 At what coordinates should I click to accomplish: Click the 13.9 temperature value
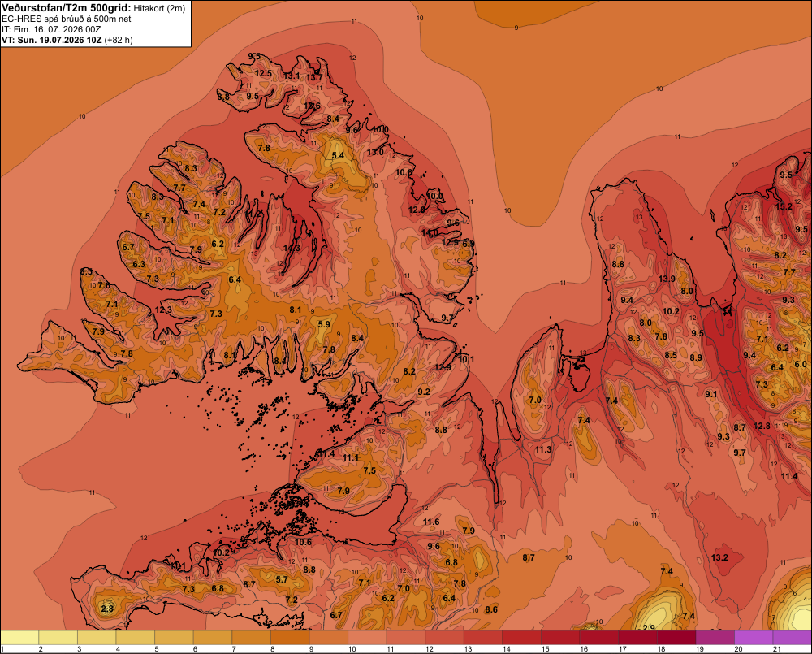(667, 279)
